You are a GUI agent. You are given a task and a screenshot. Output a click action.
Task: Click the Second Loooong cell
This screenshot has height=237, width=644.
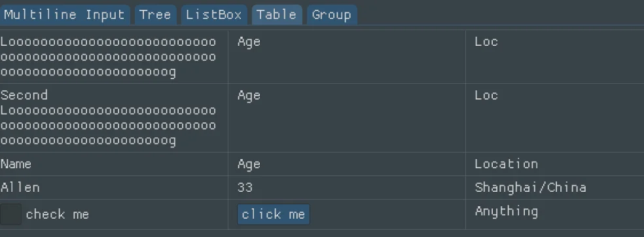point(114,118)
